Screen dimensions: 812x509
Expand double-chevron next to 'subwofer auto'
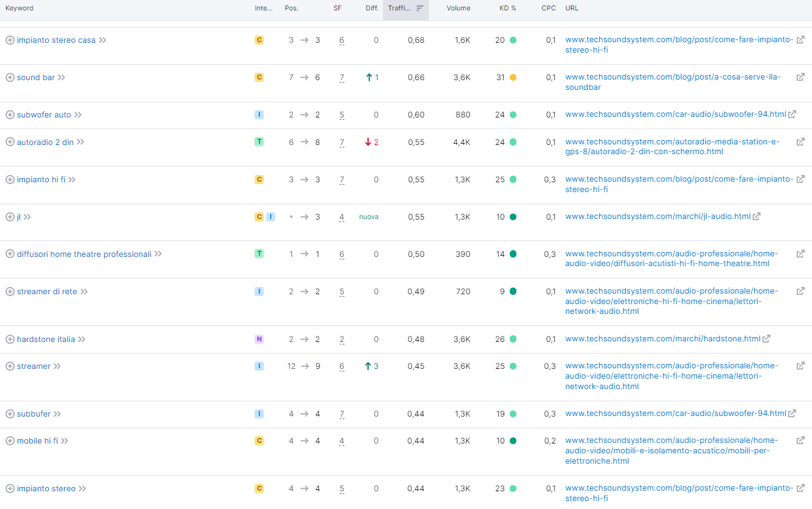78,114
